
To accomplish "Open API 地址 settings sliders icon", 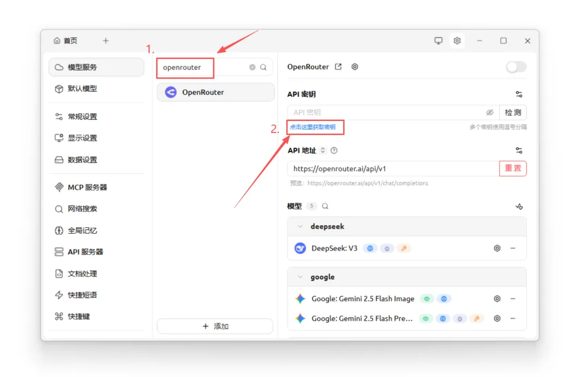I will tap(519, 150).
